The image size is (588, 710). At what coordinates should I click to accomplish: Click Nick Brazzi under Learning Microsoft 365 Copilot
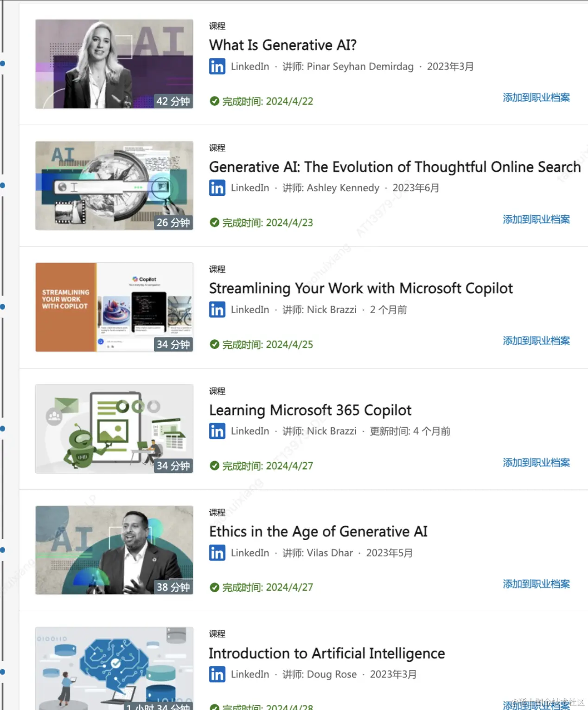pos(332,431)
